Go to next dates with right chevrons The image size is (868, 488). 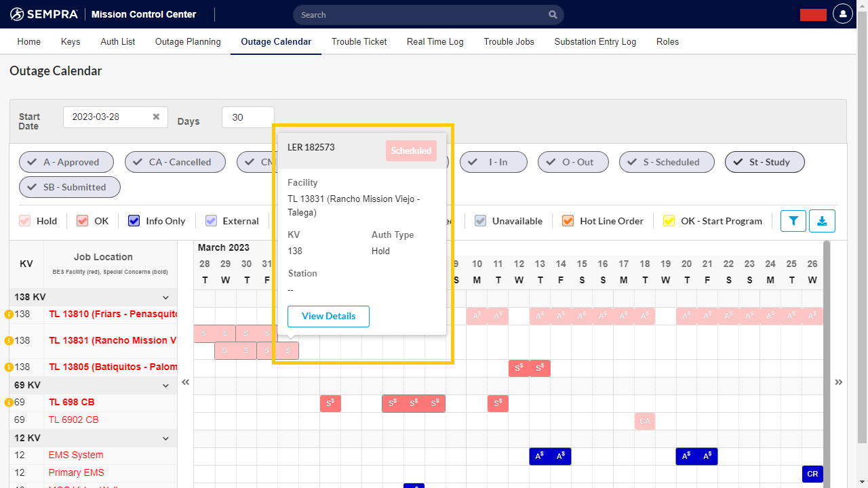tap(839, 382)
